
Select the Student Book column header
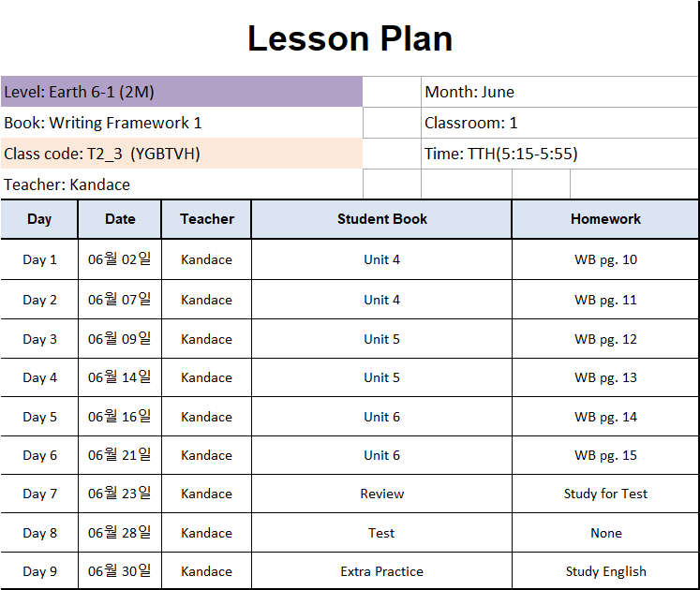[x=381, y=219]
